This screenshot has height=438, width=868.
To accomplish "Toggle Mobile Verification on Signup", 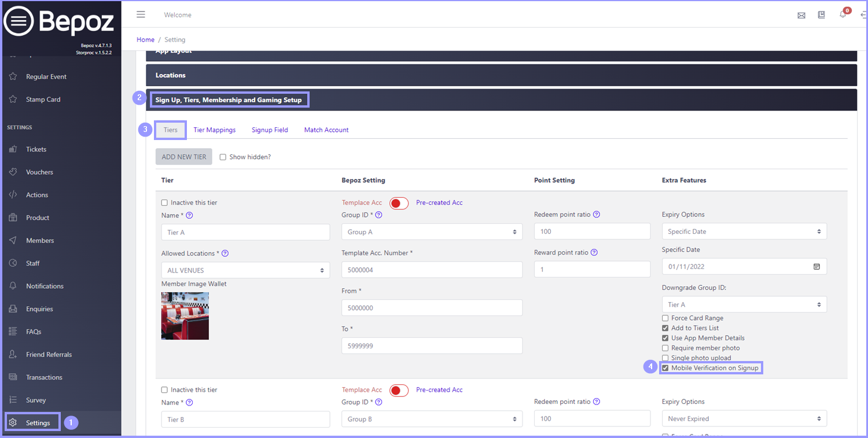I will pos(665,368).
